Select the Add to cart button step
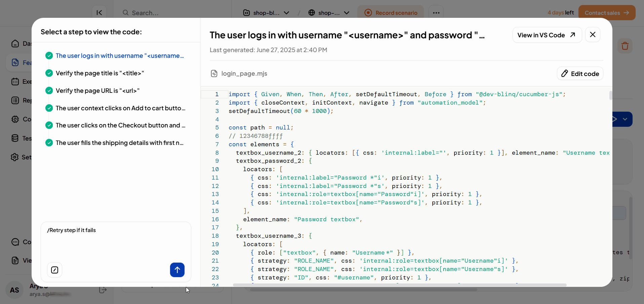 (120, 108)
